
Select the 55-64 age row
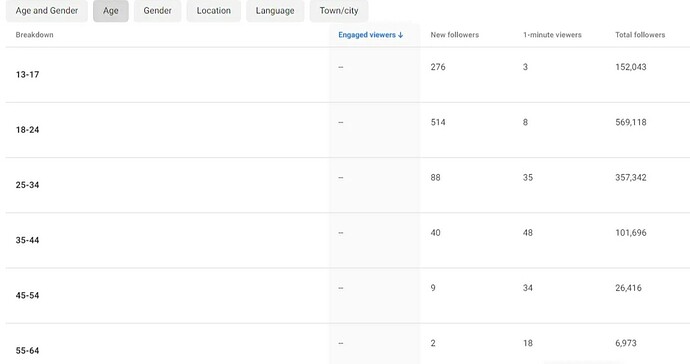[348, 344]
